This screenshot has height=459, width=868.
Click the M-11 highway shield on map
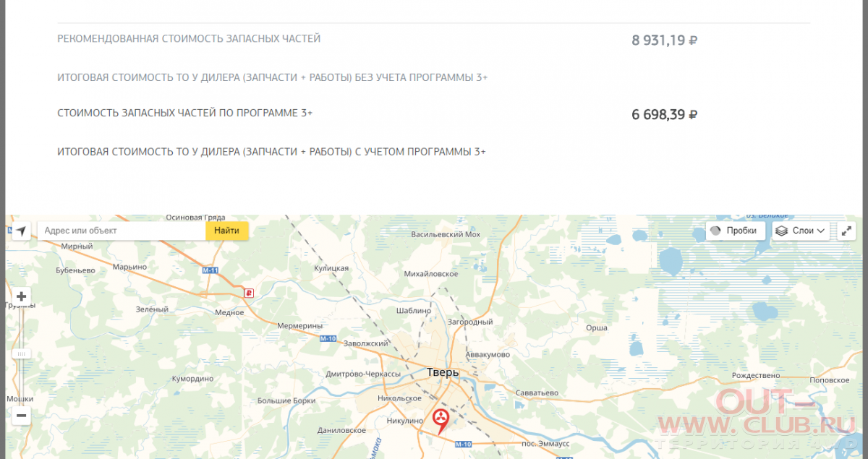click(210, 270)
